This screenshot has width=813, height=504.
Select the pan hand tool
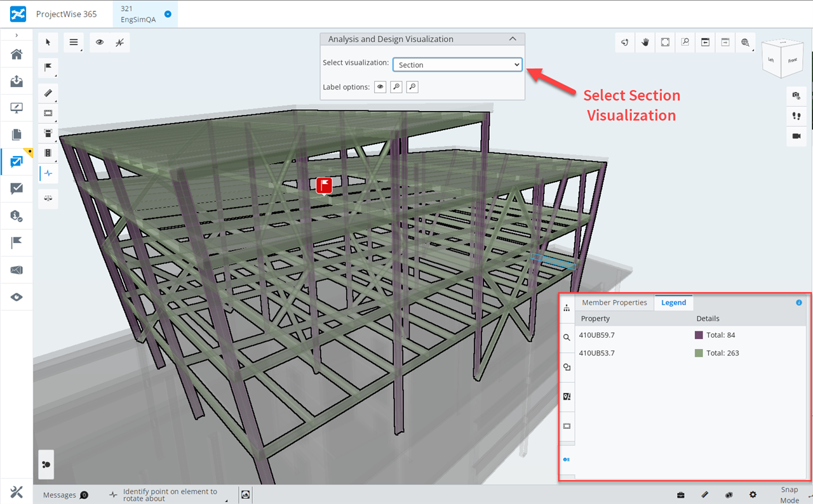[x=645, y=43]
